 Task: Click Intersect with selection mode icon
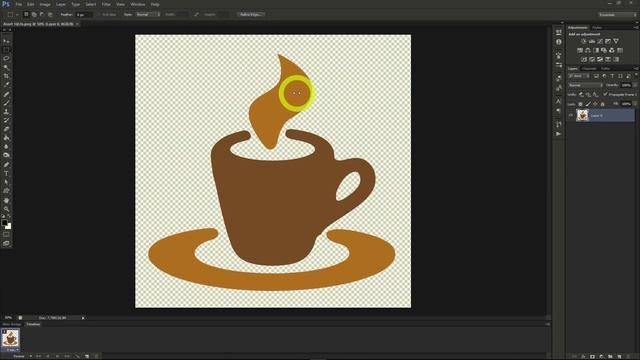point(50,14)
